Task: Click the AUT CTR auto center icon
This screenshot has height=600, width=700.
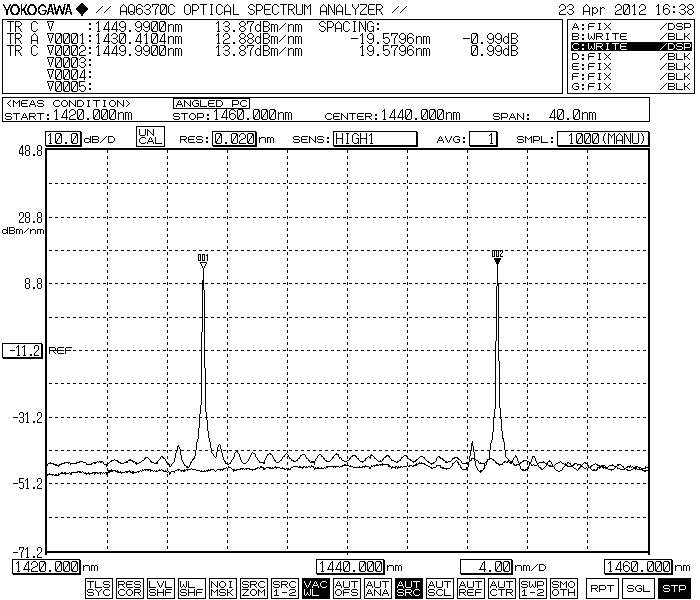Action: pos(502,588)
